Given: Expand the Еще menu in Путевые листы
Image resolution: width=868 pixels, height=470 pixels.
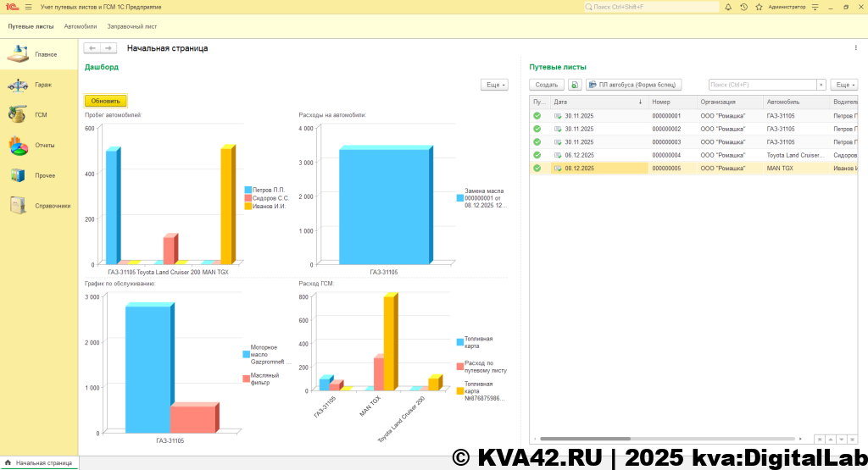Looking at the screenshot, I should click(843, 85).
